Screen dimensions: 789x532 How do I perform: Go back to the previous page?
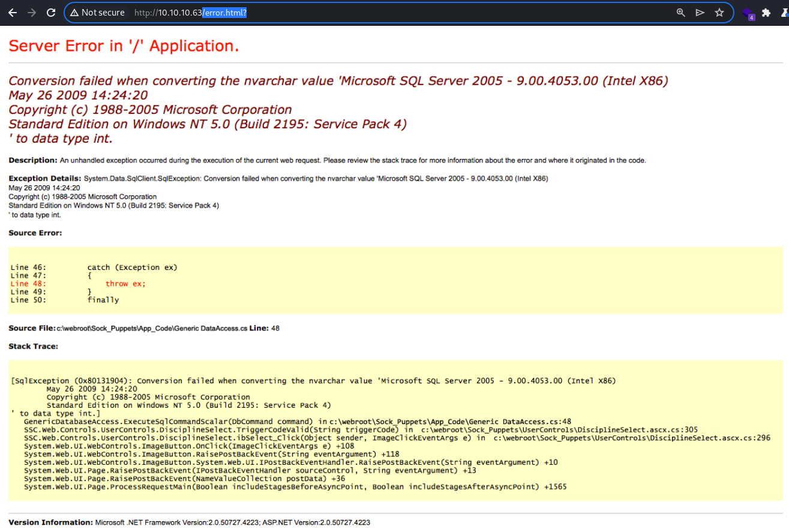click(x=13, y=13)
